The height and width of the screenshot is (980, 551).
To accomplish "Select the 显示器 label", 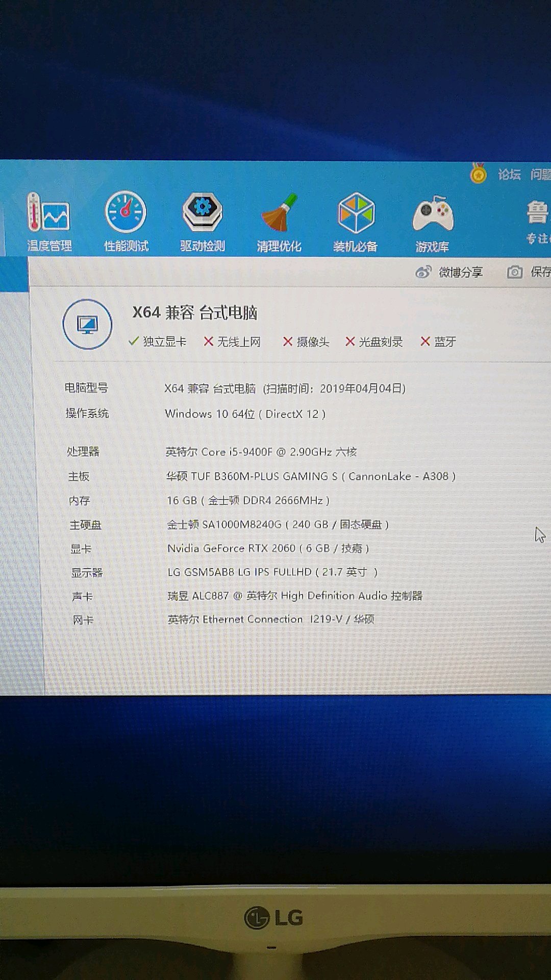I will (87, 573).
